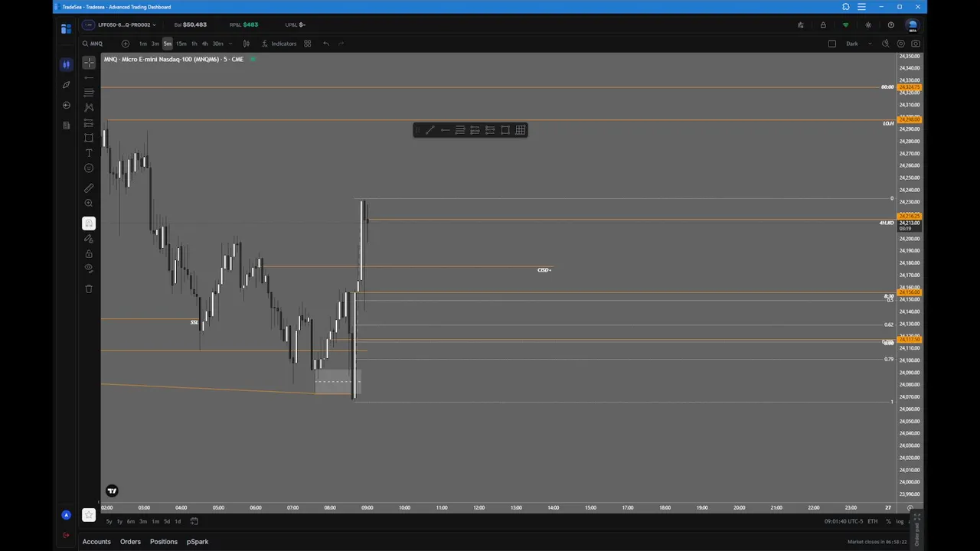Open the indicator templates grid icon
980x551 pixels.
point(308,44)
